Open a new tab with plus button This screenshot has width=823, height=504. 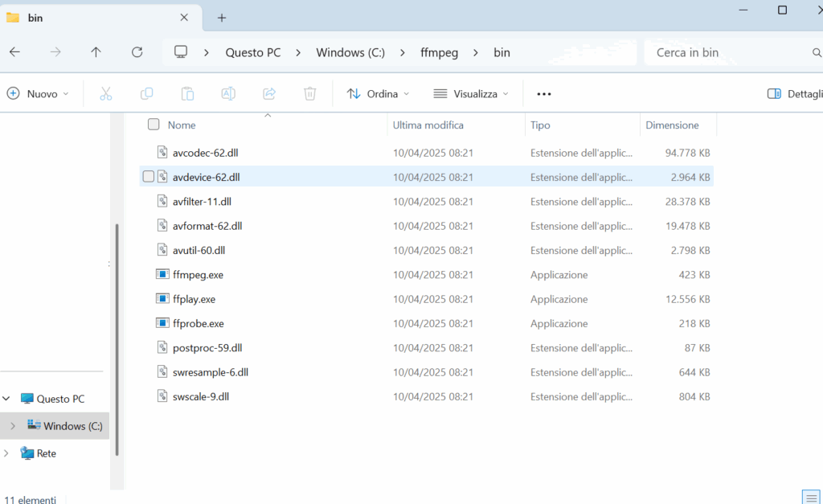(x=222, y=18)
